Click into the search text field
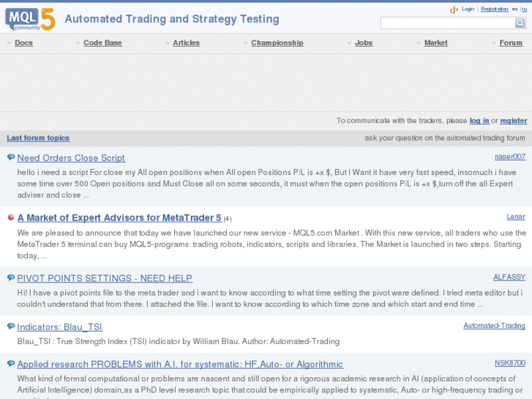The width and height of the screenshot is (532, 399). pyautogui.click(x=447, y=23)
